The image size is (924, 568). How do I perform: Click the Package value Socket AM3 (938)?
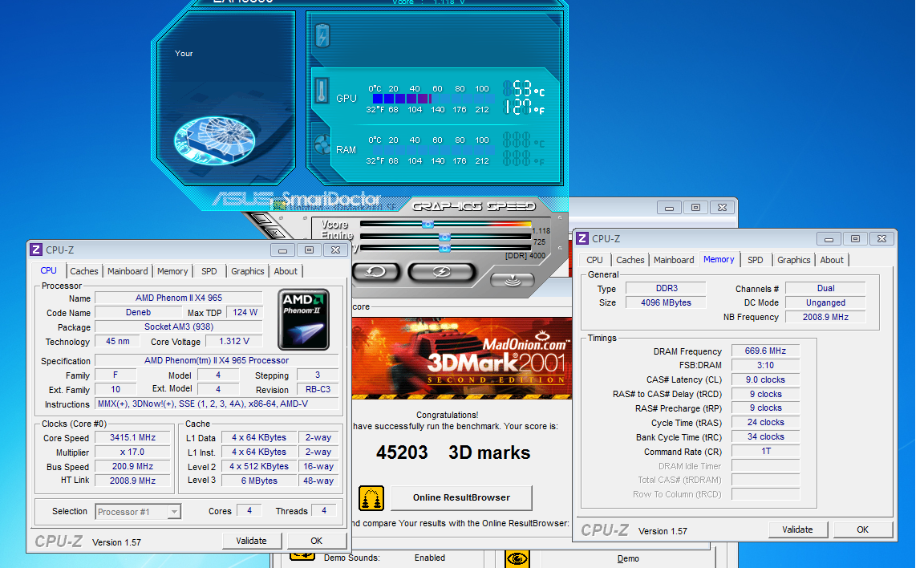point(179,327)
